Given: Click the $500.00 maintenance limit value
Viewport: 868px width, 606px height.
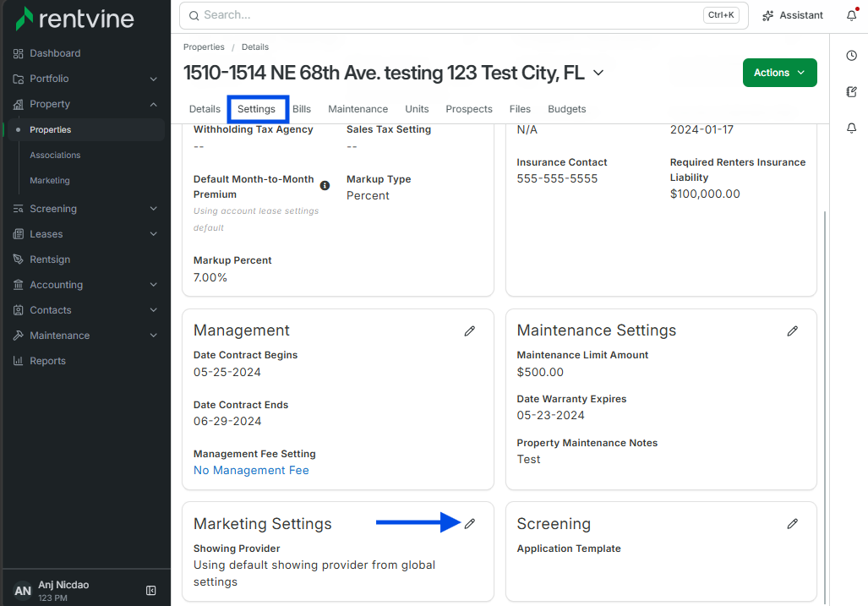Looking at the screenshot, I should click(x=540, y=372).
